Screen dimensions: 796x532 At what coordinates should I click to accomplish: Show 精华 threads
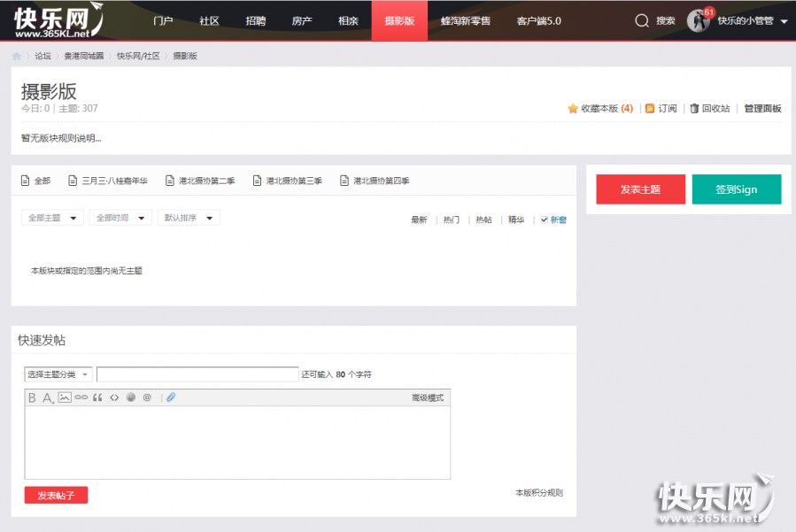point(516,220)
